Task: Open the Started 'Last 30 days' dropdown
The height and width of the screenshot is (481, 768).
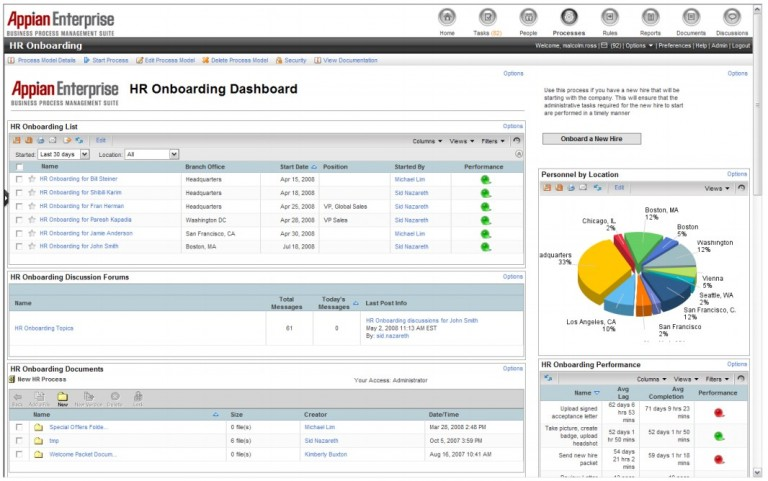Action: [x=63, y=154]
